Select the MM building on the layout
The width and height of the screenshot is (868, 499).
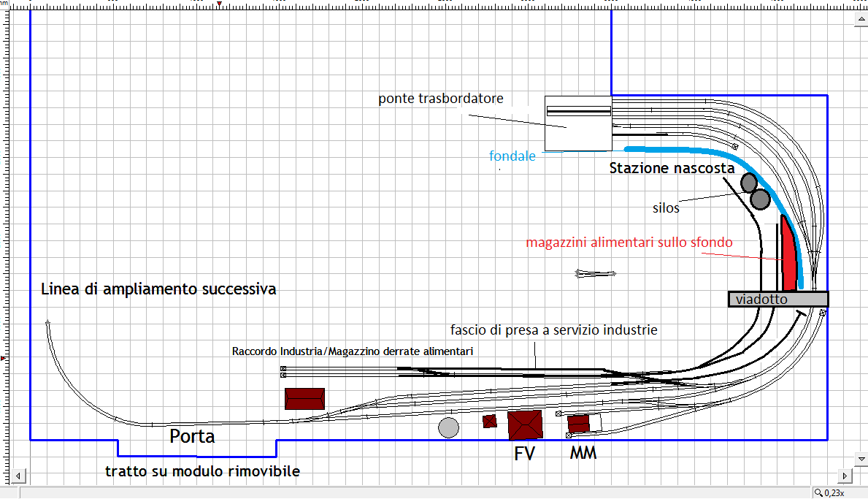click(x=578, y=423)
